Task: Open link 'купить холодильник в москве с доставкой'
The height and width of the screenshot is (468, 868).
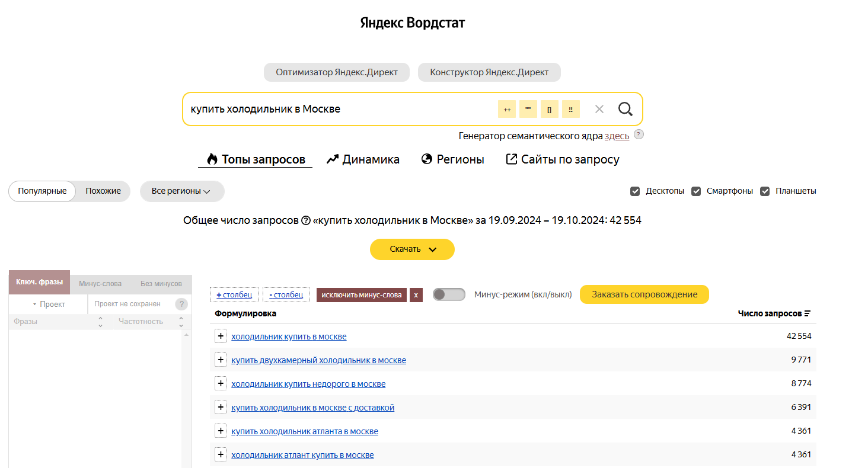Action: tap(312, 408)
